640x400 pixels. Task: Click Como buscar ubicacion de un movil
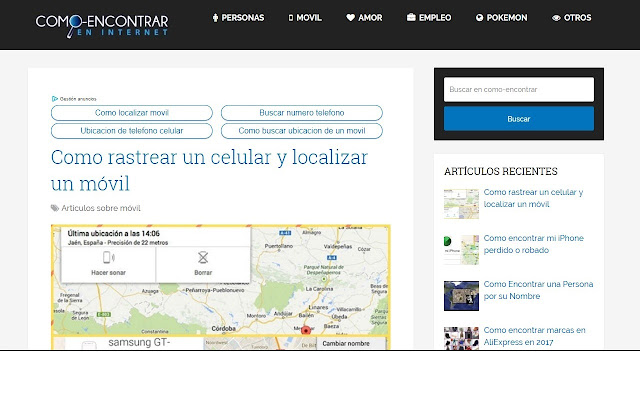pos(302,131)
